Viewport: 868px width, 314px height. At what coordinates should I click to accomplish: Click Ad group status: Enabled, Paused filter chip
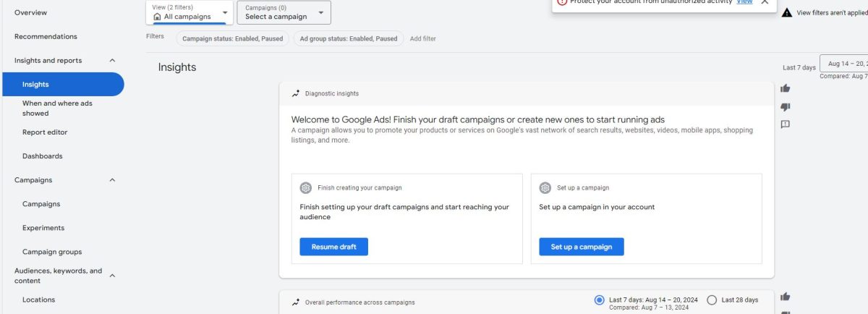point(349,38)
